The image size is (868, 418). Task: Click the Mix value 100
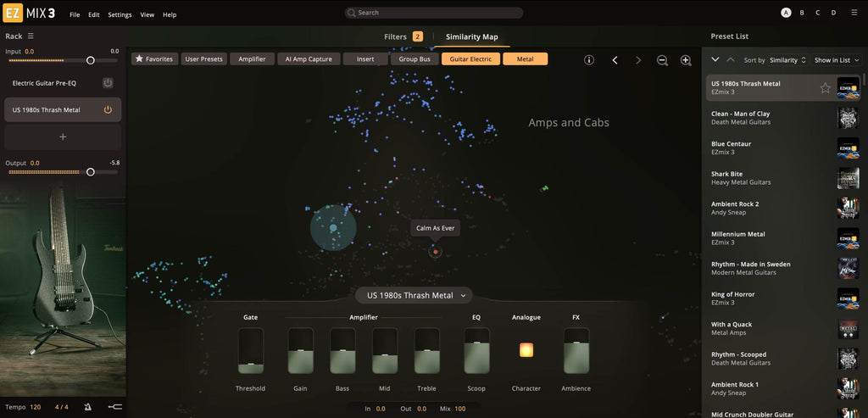460,409
